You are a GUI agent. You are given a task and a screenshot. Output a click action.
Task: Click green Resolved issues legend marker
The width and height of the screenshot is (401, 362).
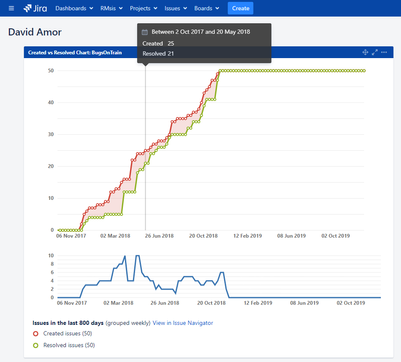[x=36, y=345]
